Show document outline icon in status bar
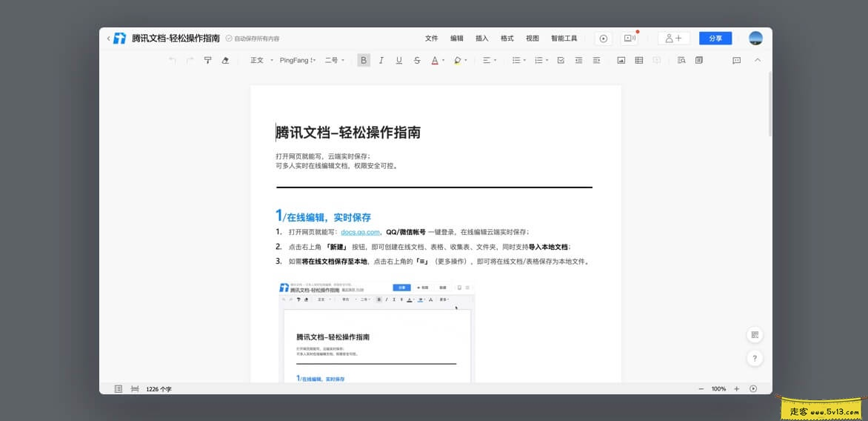Viewport: 868px width, 421px height. coord(118,389)
